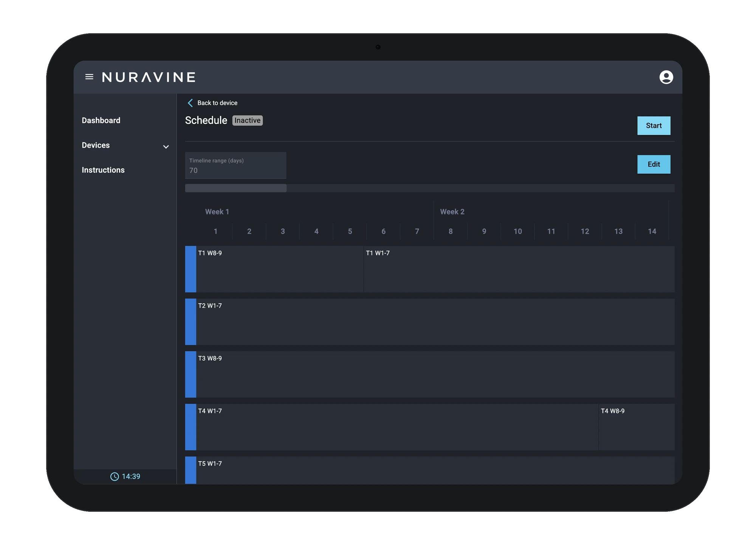
Task: Click the blue bar of the T3 row
Action: [x=191, y=374]
